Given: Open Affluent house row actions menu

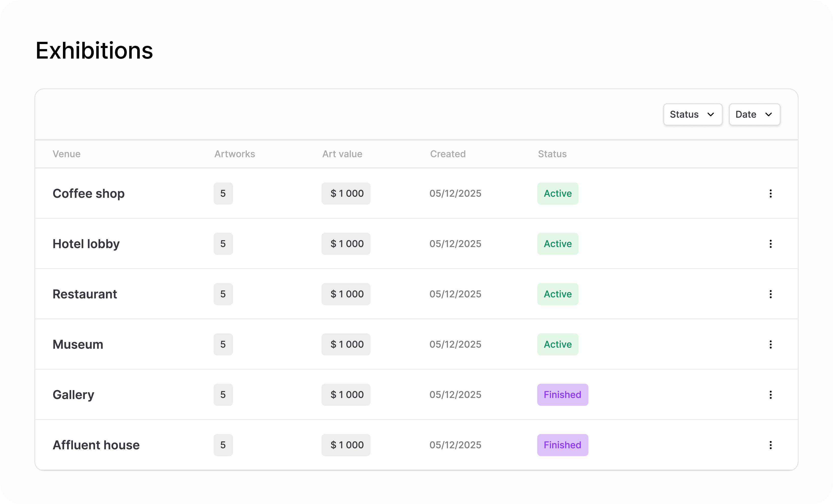Looking at the screenshot, I should click(x=770, y=445).
